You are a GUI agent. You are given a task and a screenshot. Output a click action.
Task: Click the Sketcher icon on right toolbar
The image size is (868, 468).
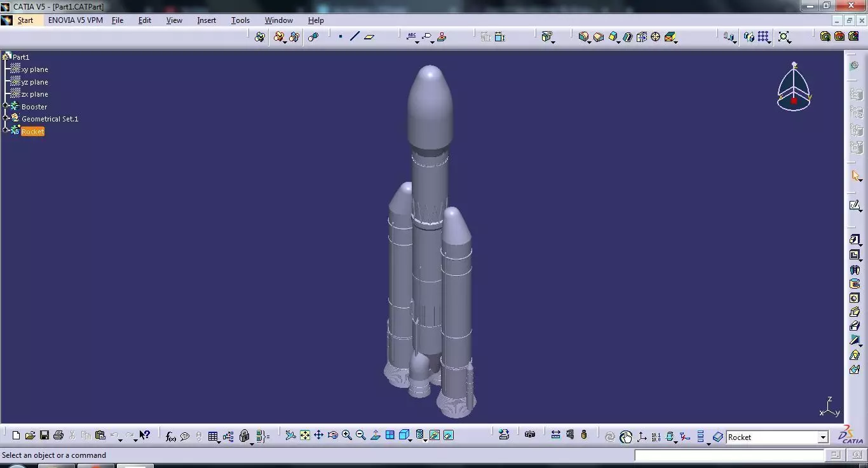tap(855, 205)
